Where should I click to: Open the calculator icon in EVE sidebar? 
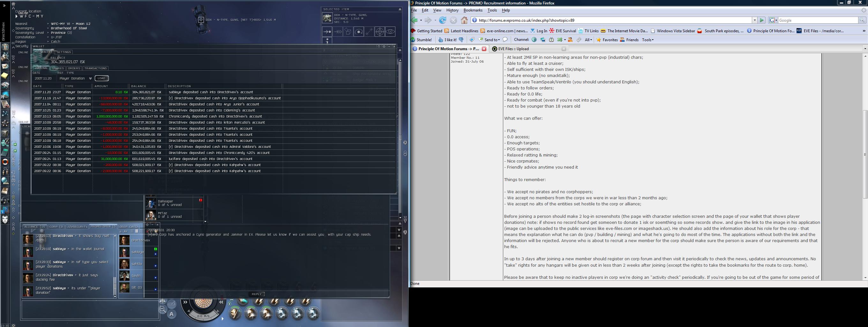5,153
